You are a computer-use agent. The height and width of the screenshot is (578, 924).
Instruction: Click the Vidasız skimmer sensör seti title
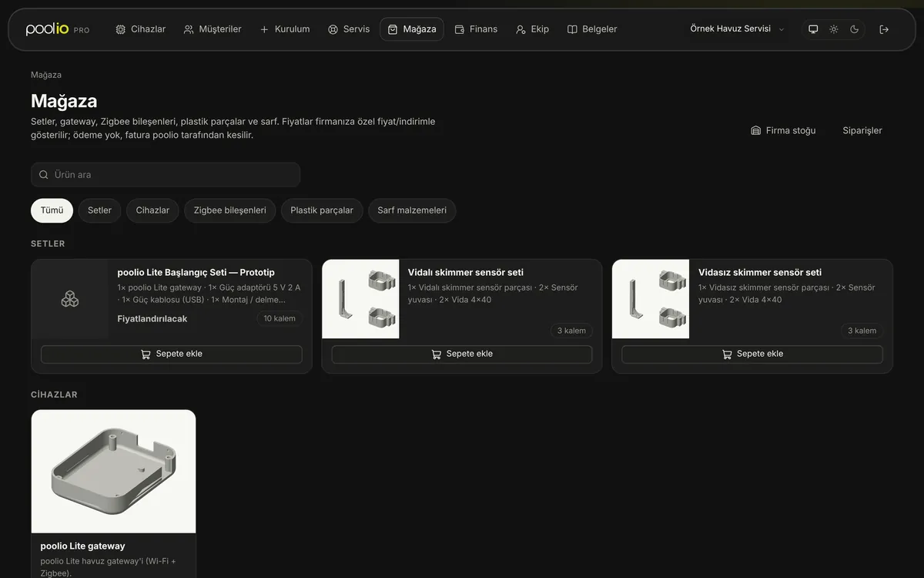click(760, 272)
